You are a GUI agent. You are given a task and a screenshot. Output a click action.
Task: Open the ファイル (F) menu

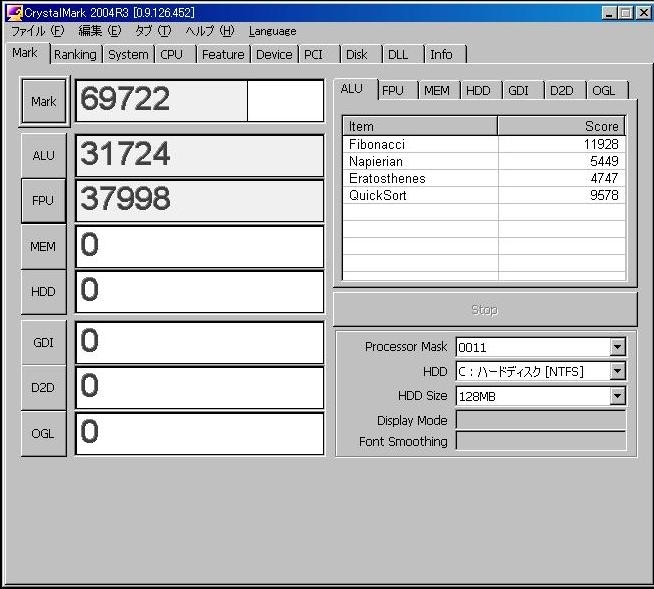click(x=38, y=31)
